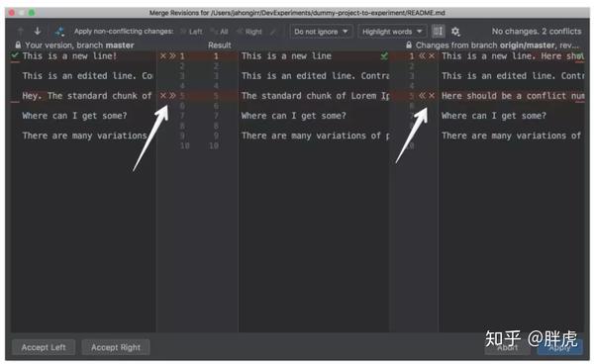
Task: Accept right change on line 1 (<<)
Action: coord(422,56)
